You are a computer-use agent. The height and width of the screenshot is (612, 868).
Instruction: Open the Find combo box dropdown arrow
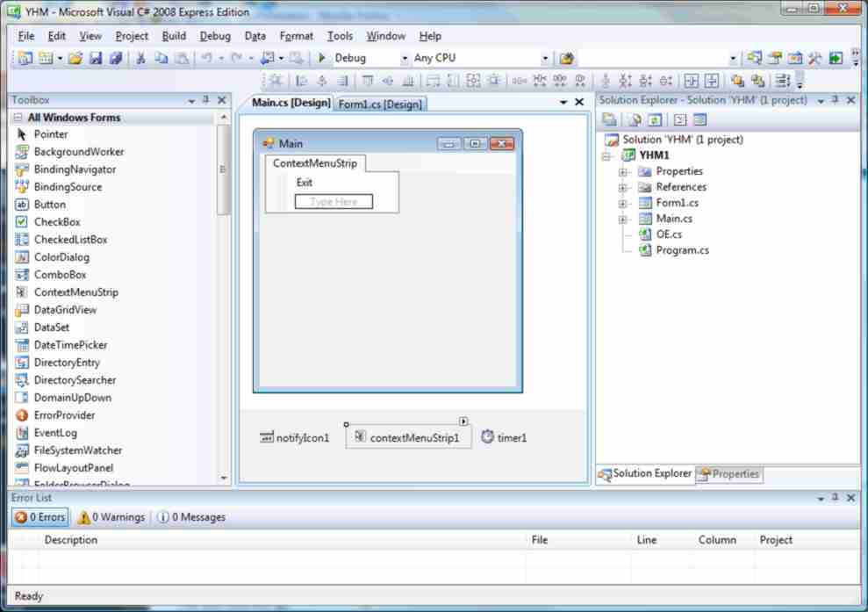click(x=733, y=58)
